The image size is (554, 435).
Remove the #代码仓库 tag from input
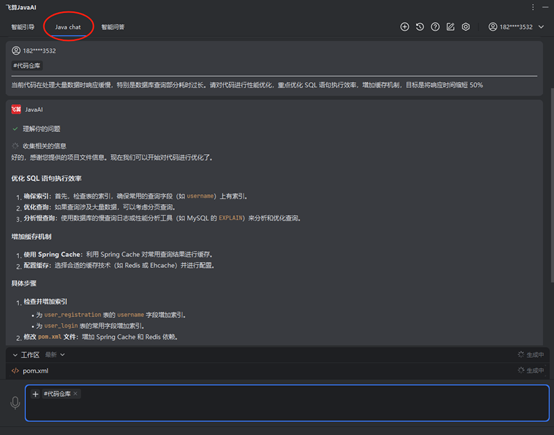[x=75, y=394]
